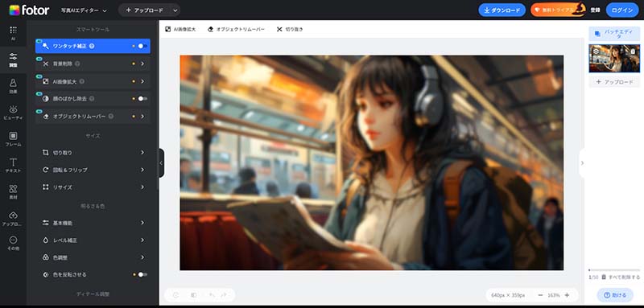Image resolution: width=644 pixels, height=308 pixels.
Task: Click the delete icon on the thumbnail
Action: click(633, 51)
